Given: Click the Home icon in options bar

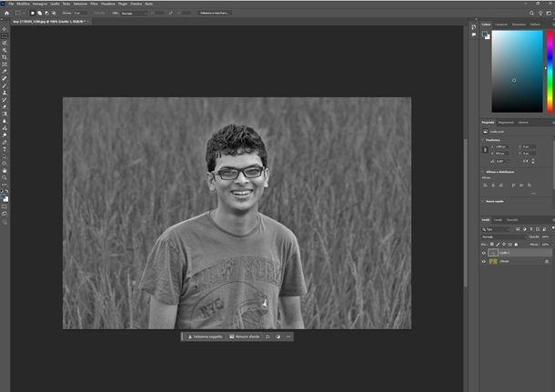Looking at the screenshot, I should coord(6,13).
